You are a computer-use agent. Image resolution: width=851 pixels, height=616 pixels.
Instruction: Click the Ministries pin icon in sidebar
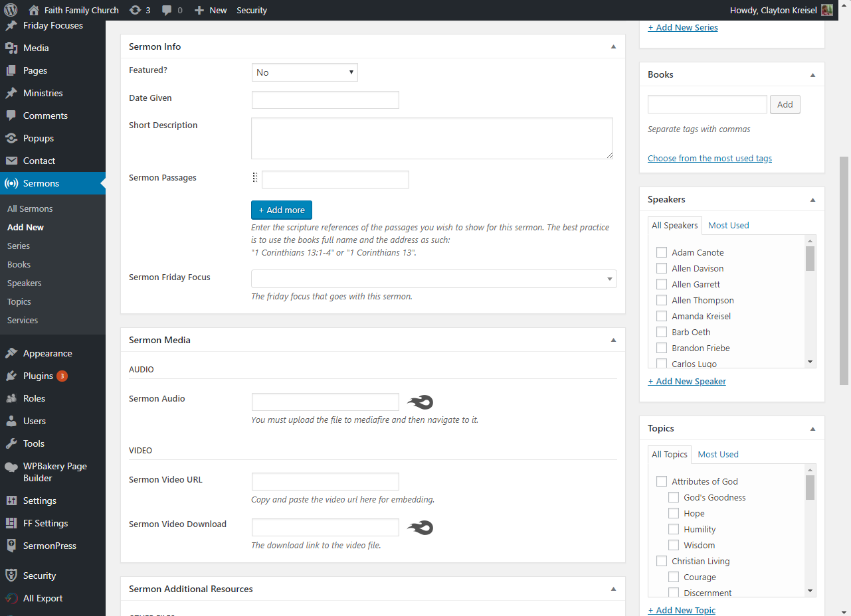point(11,93)
